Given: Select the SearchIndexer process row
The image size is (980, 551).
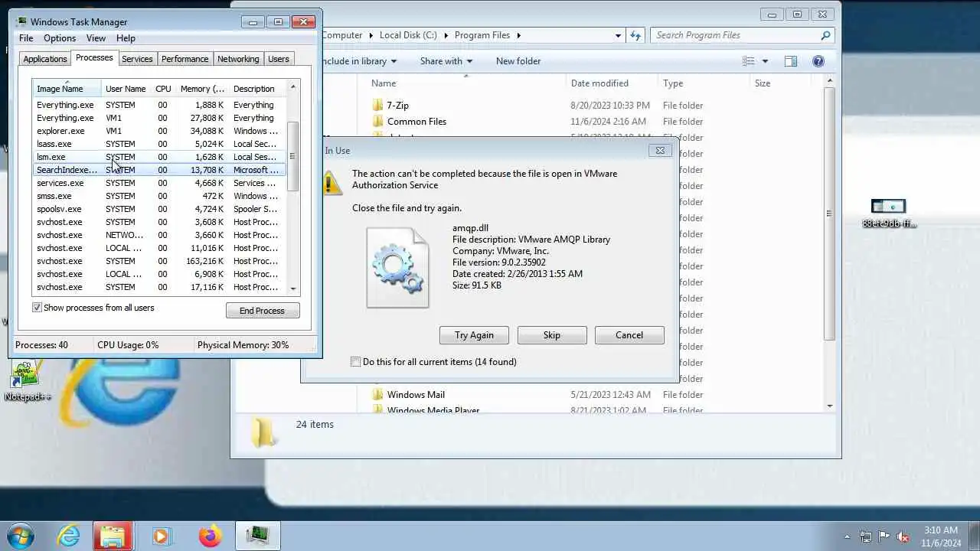Looking at the screenshot, I should pyautogui.click(x=159, y=170).
